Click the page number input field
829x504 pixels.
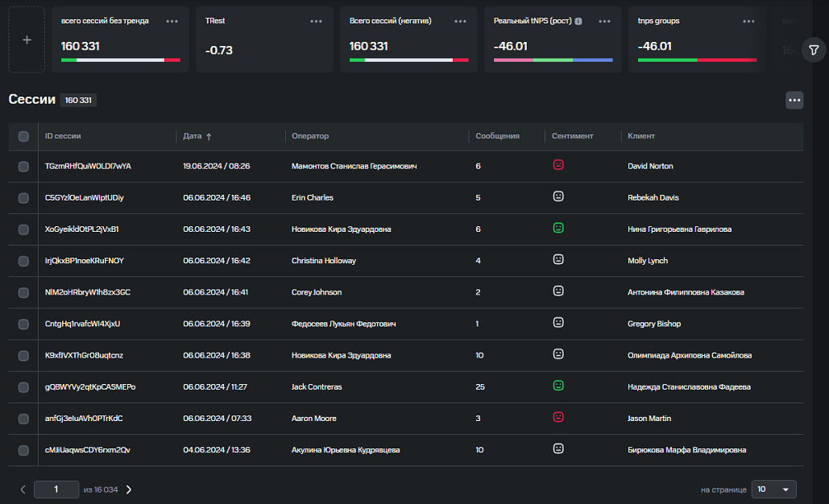click(56, 490)
